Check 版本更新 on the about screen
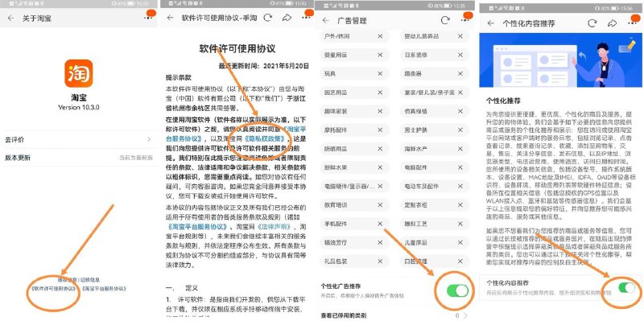This screenshot has width=644, height=321. click(78, 158)
